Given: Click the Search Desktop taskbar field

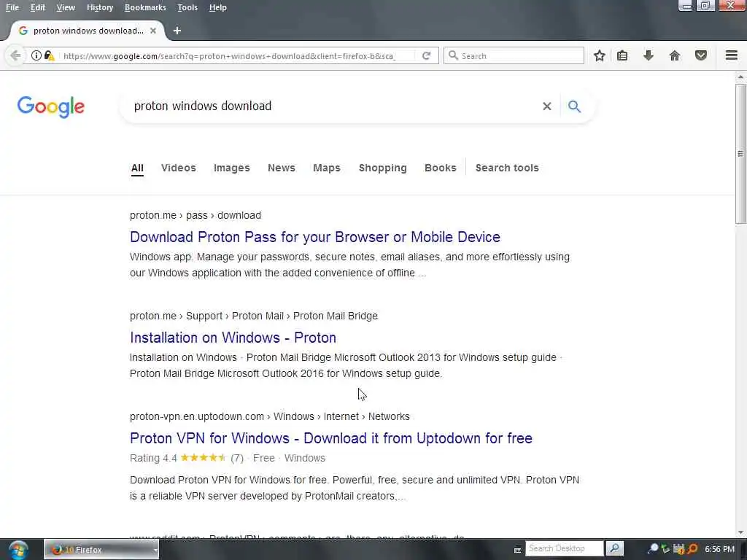Looking at the screenshot, I should click(564, 548).
